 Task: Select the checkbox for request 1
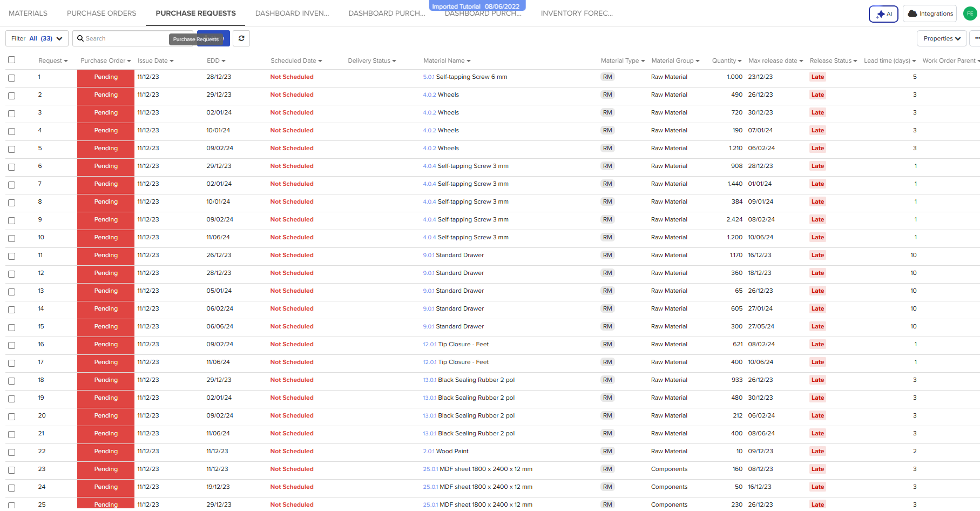(11, 78)
